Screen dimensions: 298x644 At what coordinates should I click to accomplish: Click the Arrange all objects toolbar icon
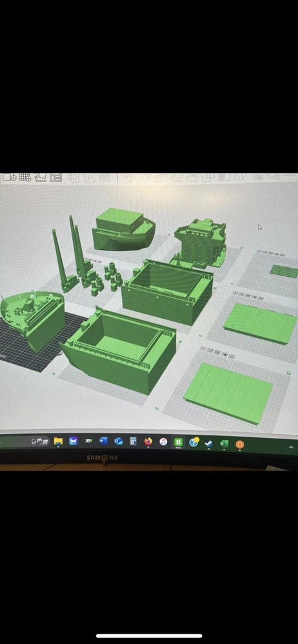pos(55,178)
